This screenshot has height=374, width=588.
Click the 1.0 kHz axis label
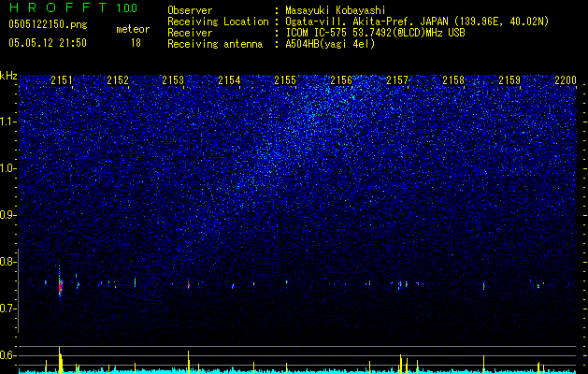click(x=7, y=168)
